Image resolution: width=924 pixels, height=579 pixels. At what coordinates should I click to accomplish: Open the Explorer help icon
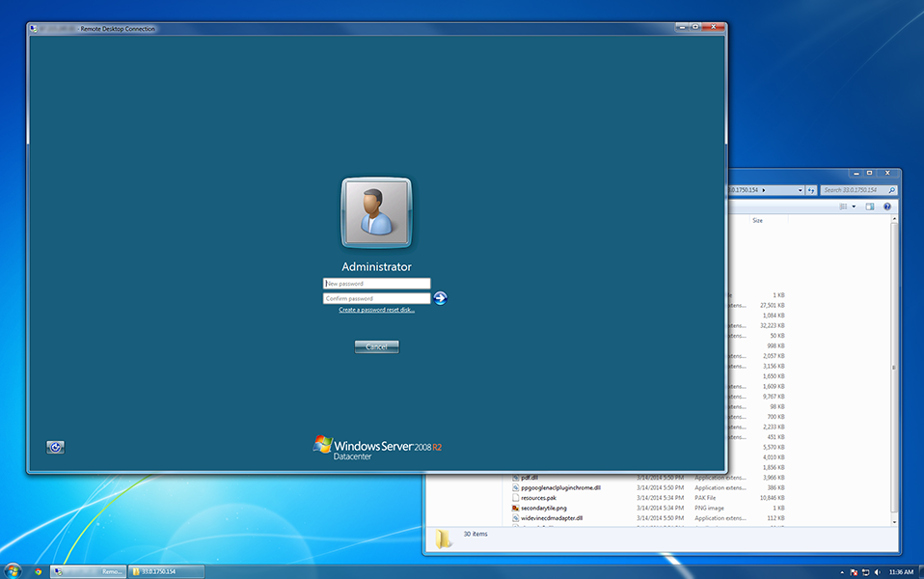[887, 207]
